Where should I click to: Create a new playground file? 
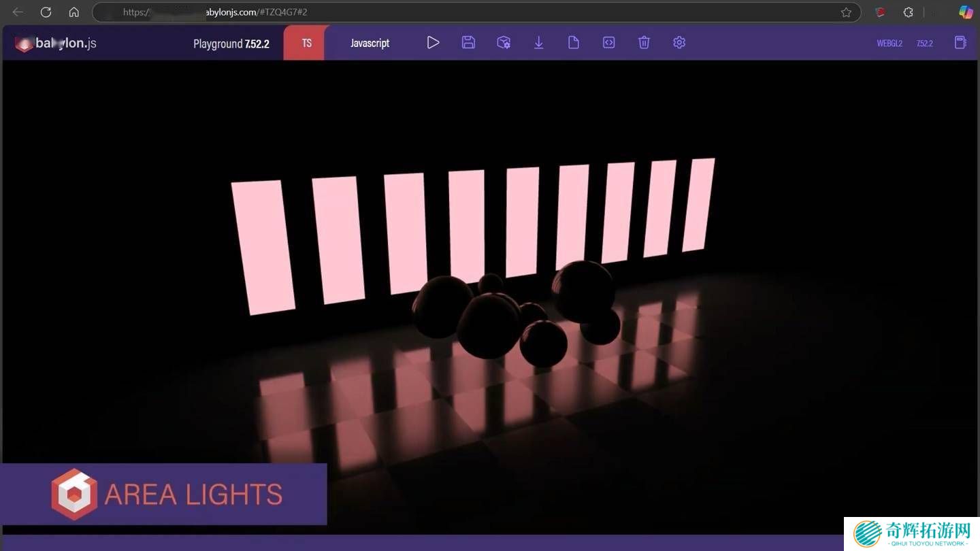[x=574, y=43]
